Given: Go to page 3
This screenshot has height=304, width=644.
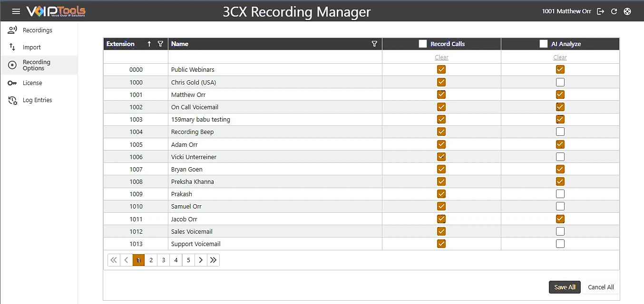Looking at the screenshot, I should coord(164,260).
